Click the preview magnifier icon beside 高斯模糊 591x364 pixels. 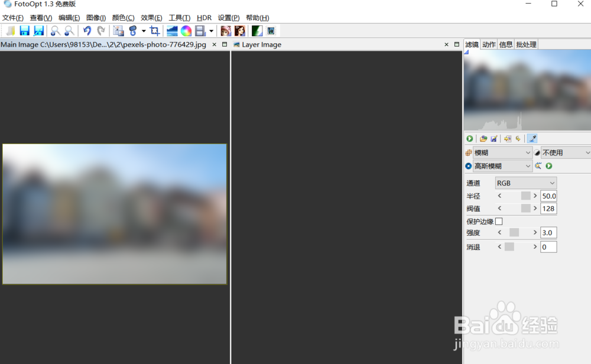[x=538, y=166]
